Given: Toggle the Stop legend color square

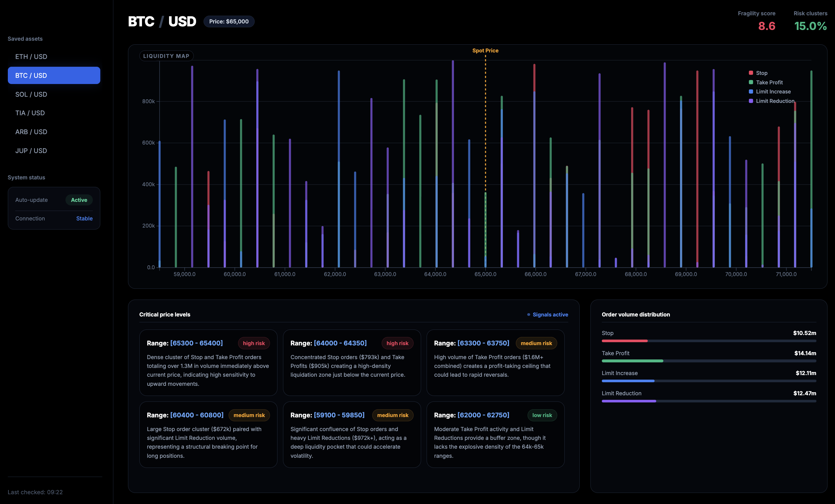Looking at the screenshot, I should [751, 73].
